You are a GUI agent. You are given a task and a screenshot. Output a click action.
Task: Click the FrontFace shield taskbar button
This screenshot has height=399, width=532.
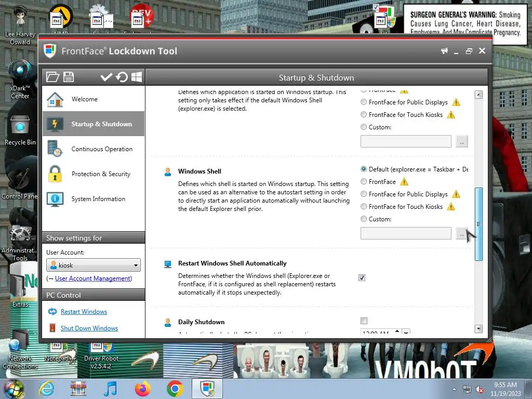tap(207, 389)
